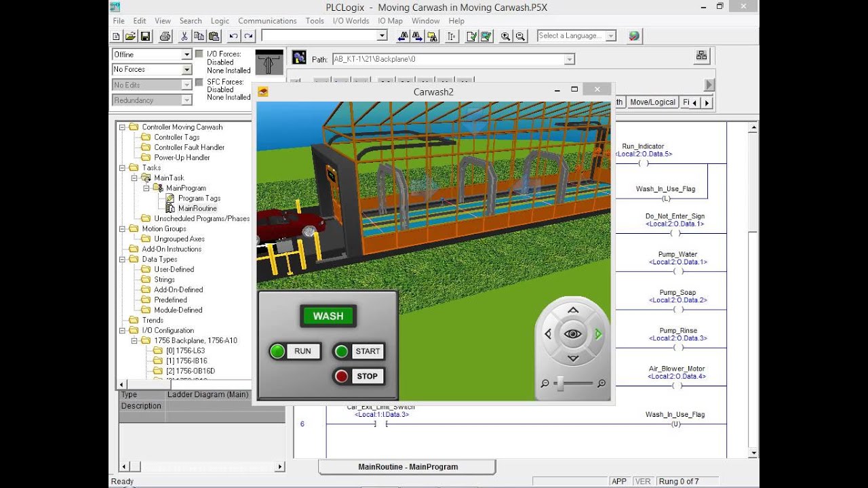Image resolution: width=868 pixels, height=488 pixels.
Task: Click the MainRoutine - MainProgram tab
Action: 408,467
